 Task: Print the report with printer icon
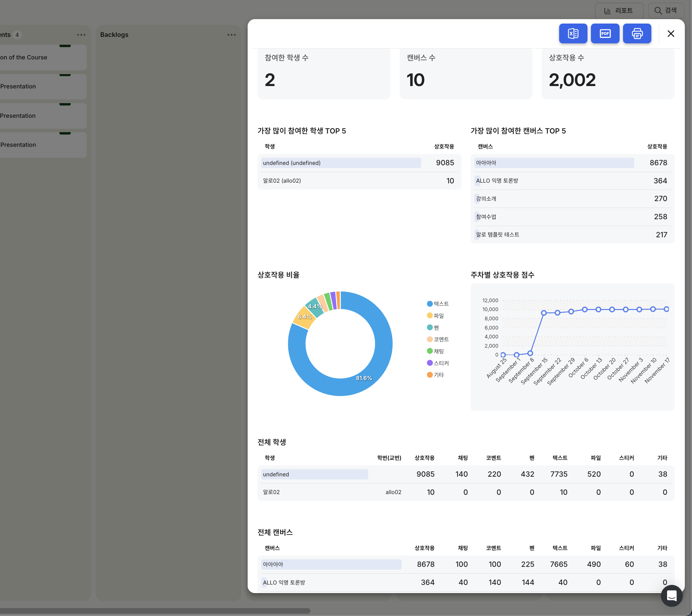[637, 33]
